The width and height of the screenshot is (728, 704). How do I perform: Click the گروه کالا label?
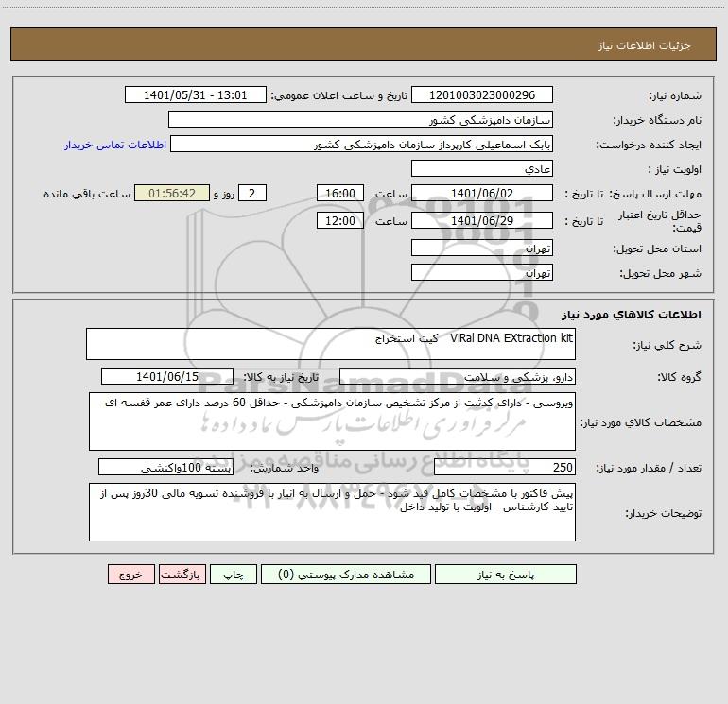(x=679, y=377)
